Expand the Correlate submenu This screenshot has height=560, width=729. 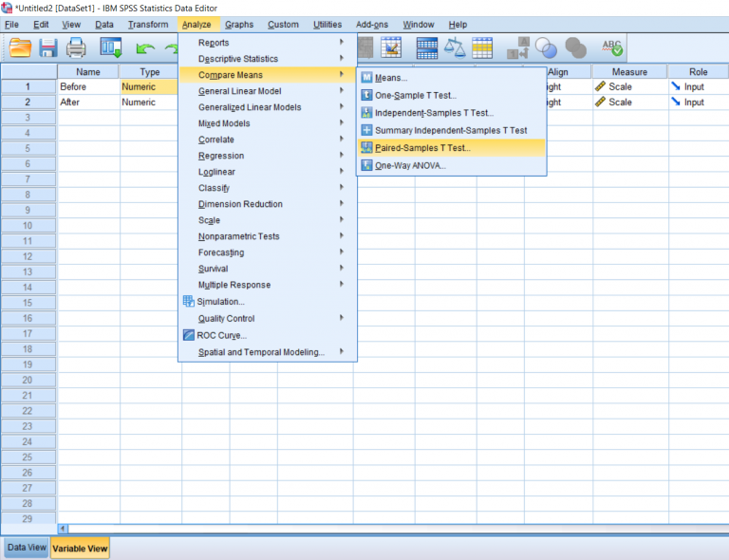pyautogui.click(x=268, y=140)
